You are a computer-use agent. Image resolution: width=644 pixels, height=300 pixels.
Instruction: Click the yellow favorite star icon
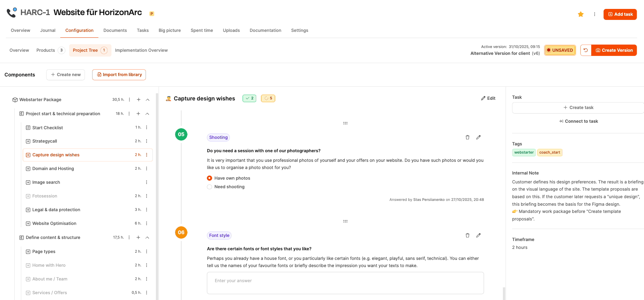click(x=581, y=14)
